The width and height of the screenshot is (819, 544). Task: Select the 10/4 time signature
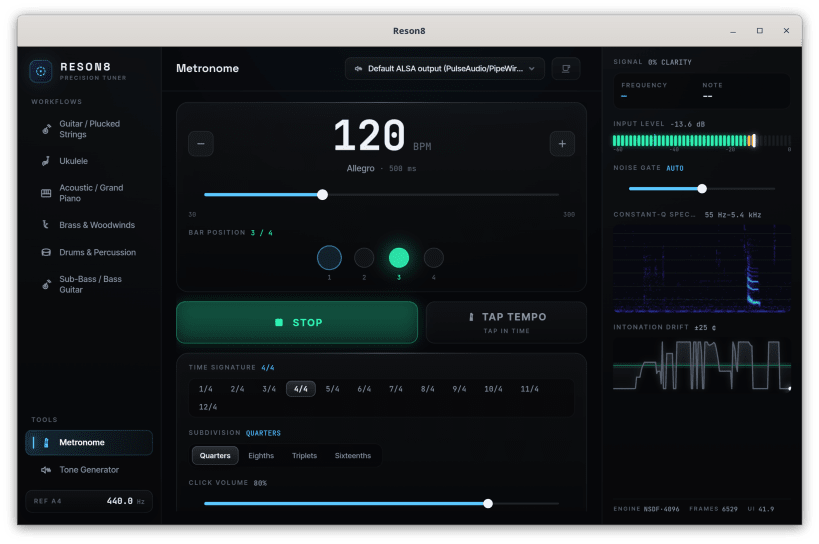coord(494,389)
